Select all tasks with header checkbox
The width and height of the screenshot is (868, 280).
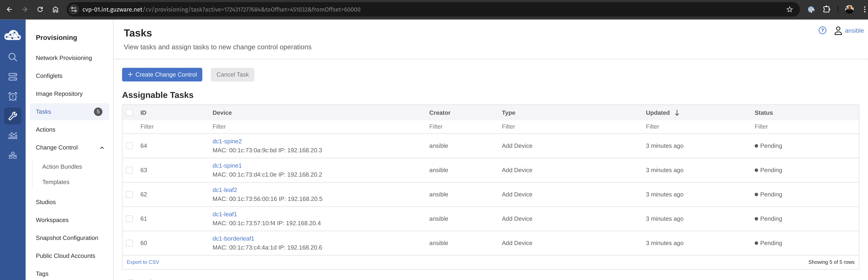[129, 113]
